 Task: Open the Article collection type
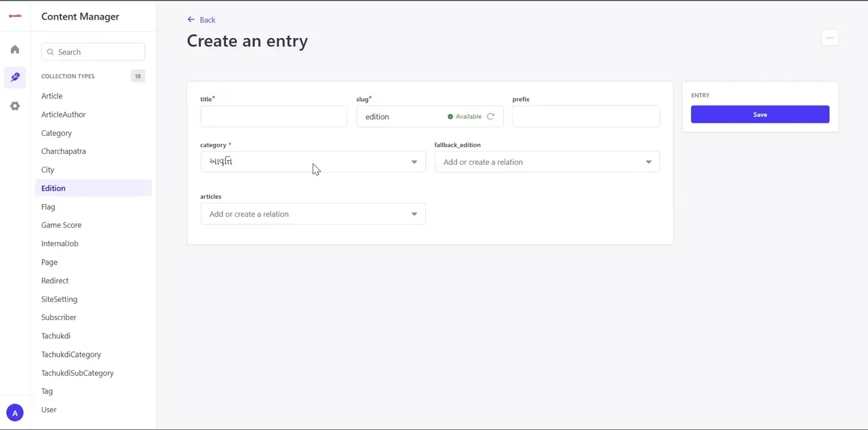click(x=52, y=96)
